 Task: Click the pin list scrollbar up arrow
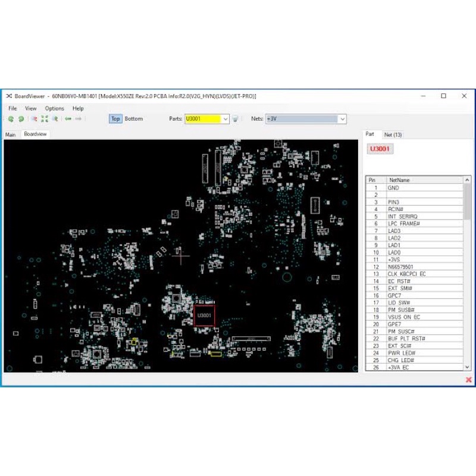click(x=466, y=180)
